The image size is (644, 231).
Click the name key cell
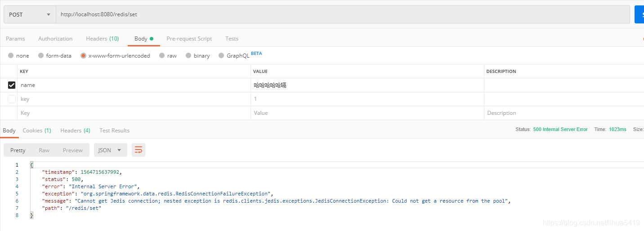pyautogui.click(x=134, y=85)
